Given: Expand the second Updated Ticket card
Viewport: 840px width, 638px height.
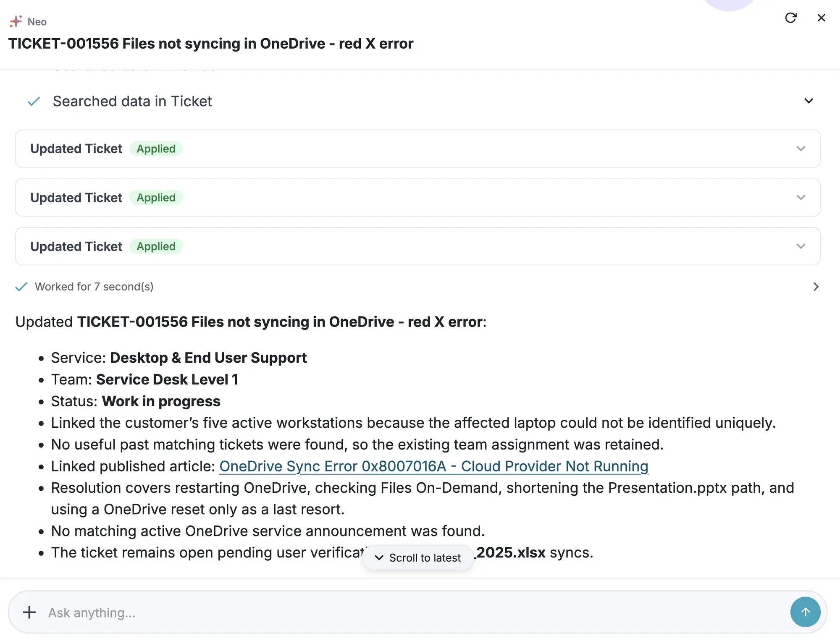Looking at the screenshot, I should tap(801, 198).
